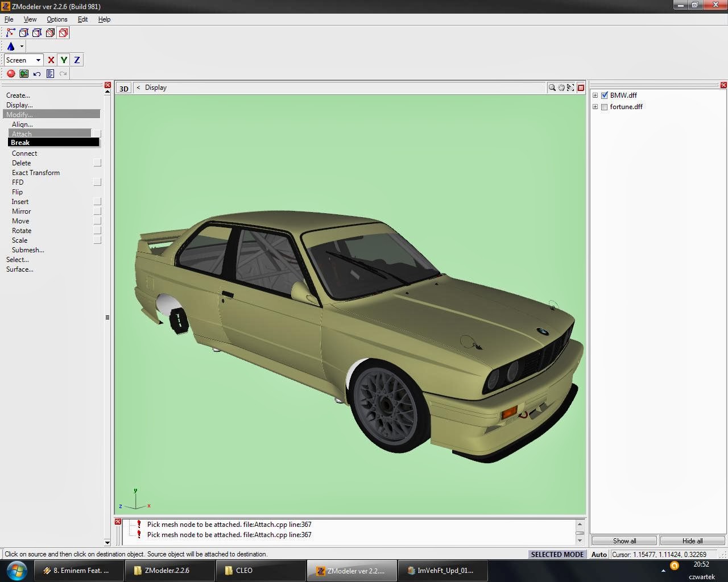The image size is (728, 582).
Task: Toggle the Y axis constraint button
Action: [64, 60]
